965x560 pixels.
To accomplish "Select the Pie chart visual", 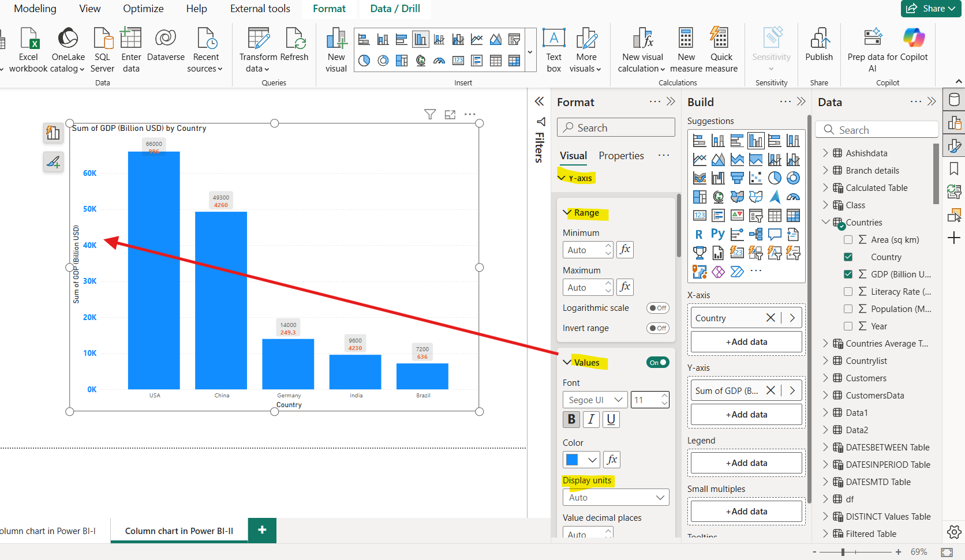I will (775, 178).
